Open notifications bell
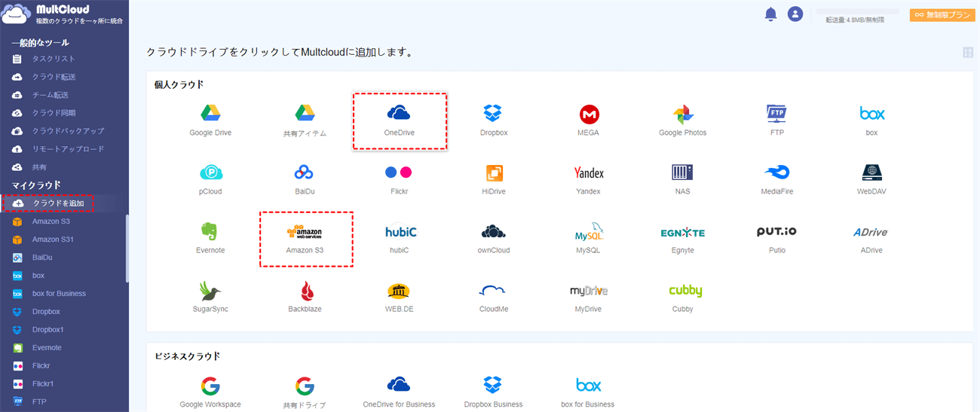The width and height of the screenshot is (980, 412). pos(770,14)
